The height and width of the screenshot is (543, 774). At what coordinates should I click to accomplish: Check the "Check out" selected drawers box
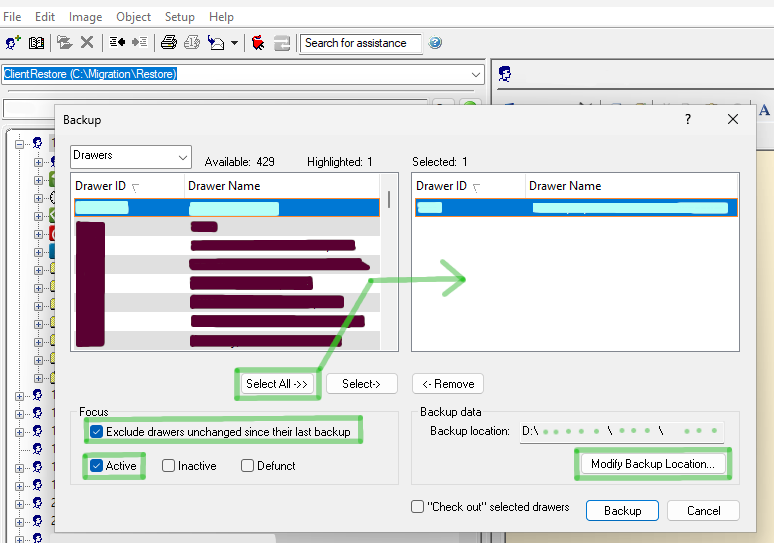click(418, 506)
